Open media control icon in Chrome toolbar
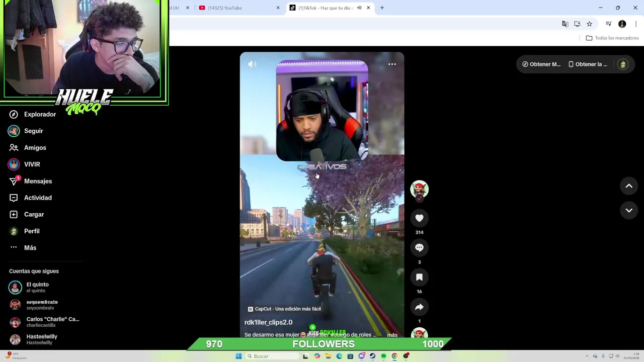The width and height of the screenshot is (644, 362). click(608, 24)
